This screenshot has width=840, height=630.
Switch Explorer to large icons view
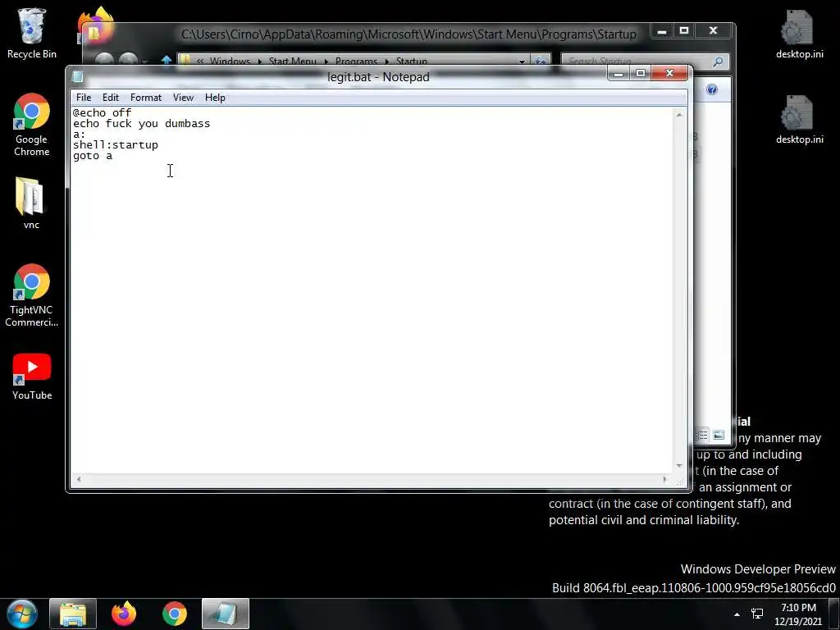coord(719,435)
